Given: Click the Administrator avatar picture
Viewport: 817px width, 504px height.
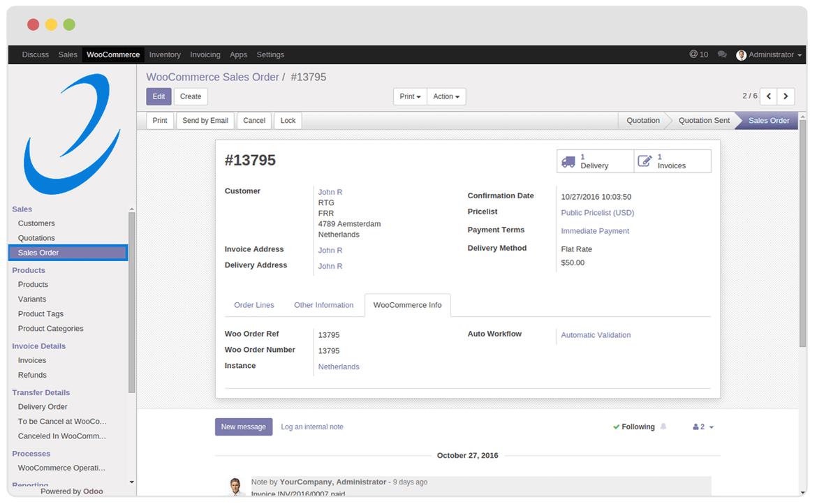Looking at the screenshot, I should [741, 54].
